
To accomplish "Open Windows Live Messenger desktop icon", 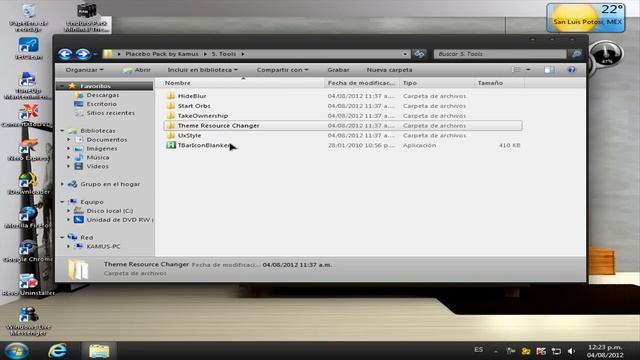I will pyautogui.click(x=28, y=321).
